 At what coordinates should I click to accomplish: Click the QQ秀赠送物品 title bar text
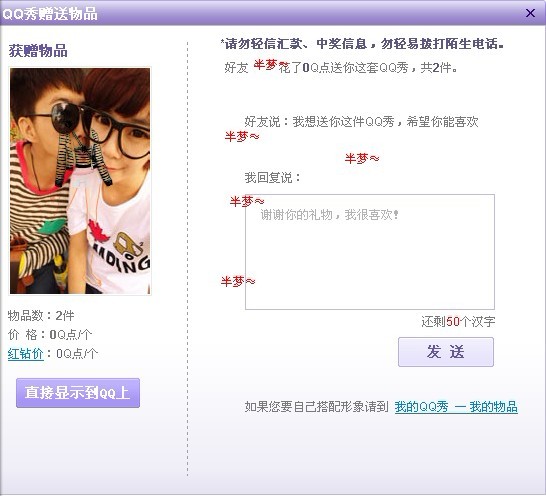[x=50, y=14]
